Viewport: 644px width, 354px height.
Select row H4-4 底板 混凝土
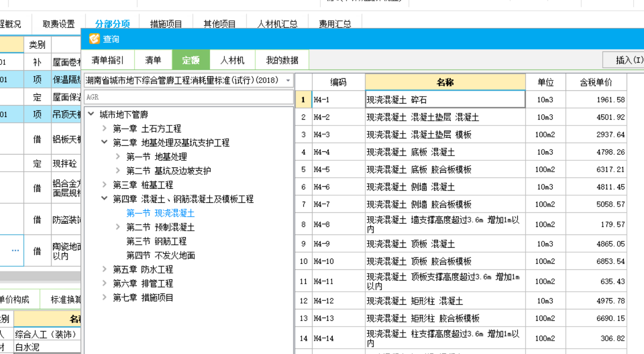(461, 152)
